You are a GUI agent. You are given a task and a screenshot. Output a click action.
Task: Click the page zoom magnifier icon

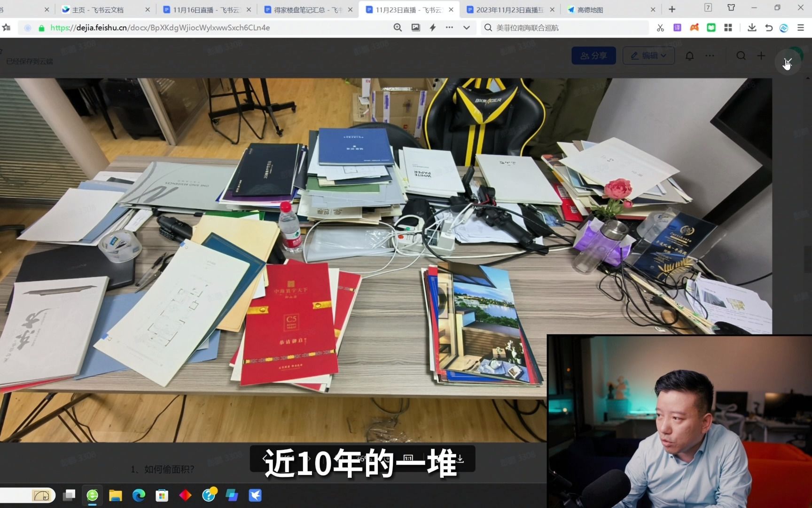click(398, 28)
